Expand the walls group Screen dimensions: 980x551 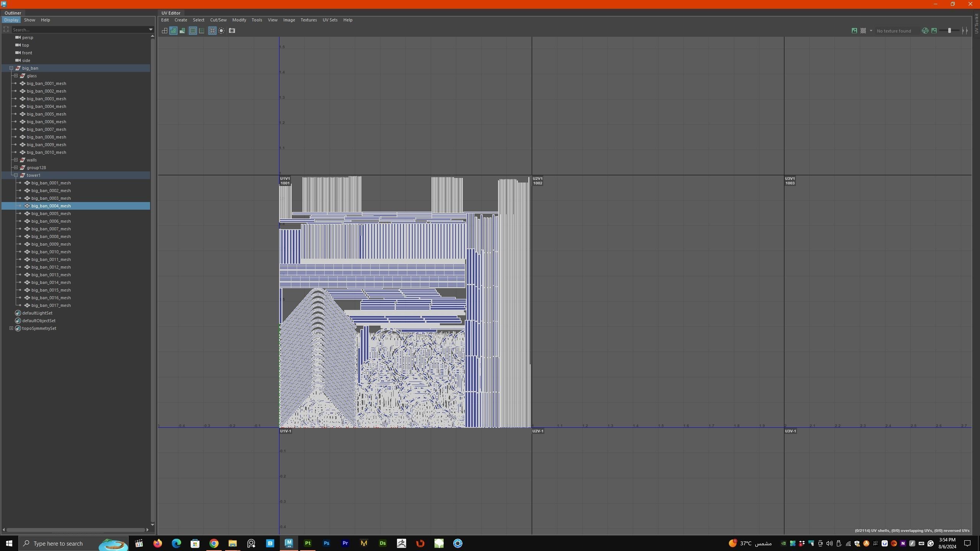(16, 160)
